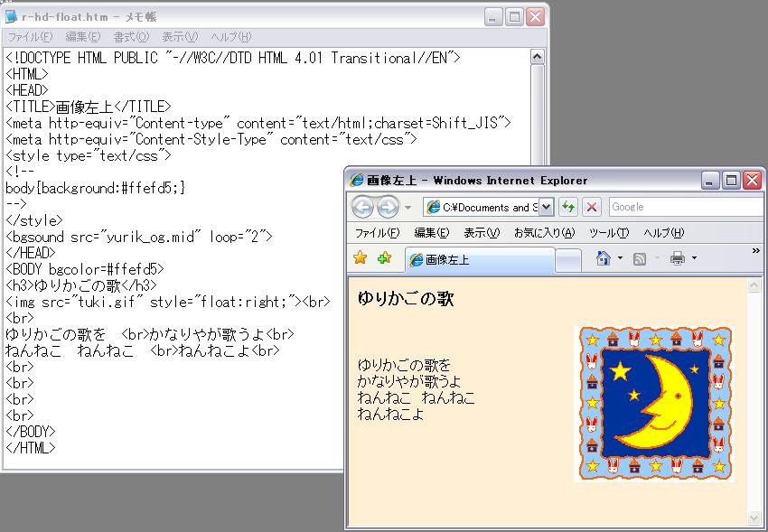The height and width of the screenshot is (532, 768).
Task: Click the body{background:#ffefd5;} line in Notepad
Action: tap(96, 188)
